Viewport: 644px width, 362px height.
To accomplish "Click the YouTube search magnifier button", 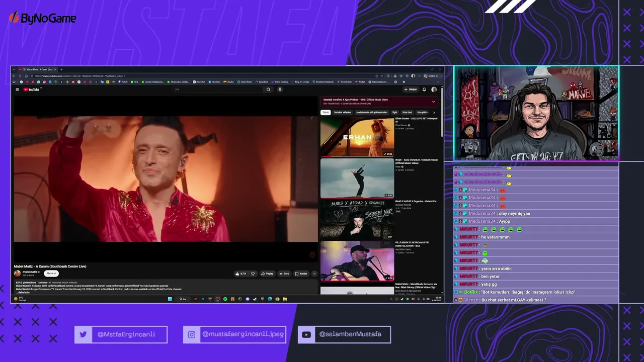I will 268,89.
